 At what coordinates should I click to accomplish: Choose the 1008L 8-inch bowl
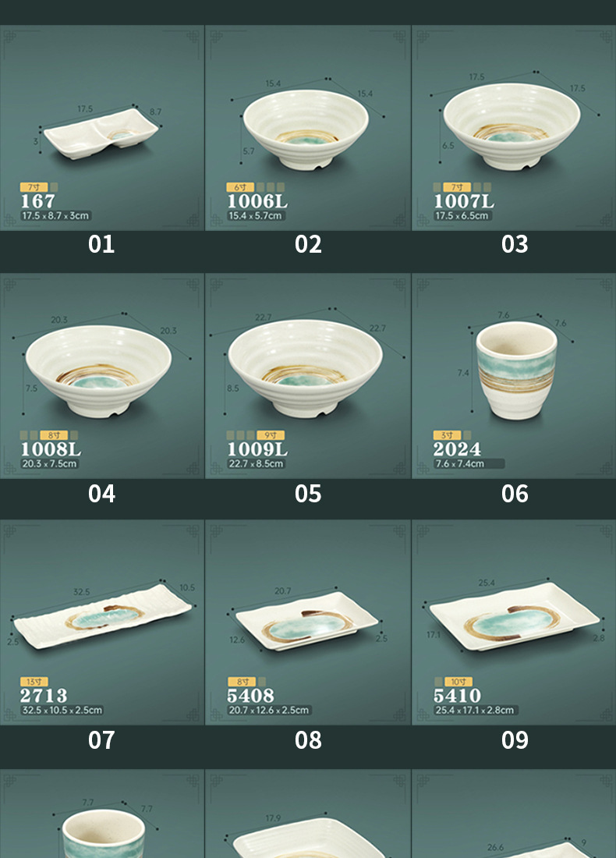point(101,376)
